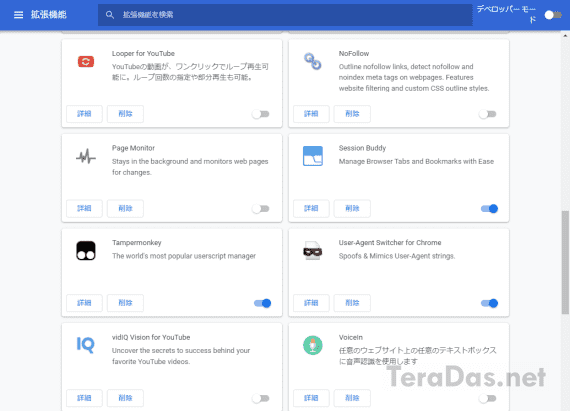Viewport: 570px width, 411px height.
Task: Enable the NoFollow extension
Action: coord(487,114)
